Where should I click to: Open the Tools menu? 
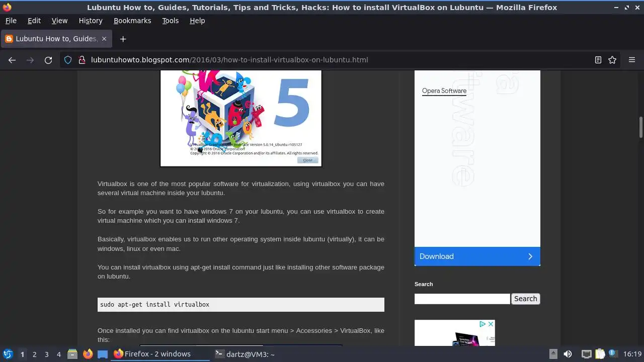(171, 21)
